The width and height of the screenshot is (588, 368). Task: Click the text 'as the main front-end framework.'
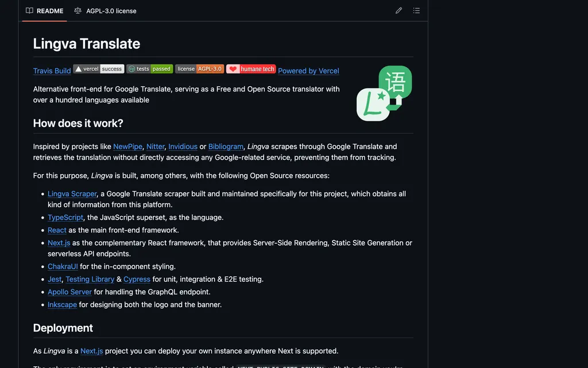123,230
